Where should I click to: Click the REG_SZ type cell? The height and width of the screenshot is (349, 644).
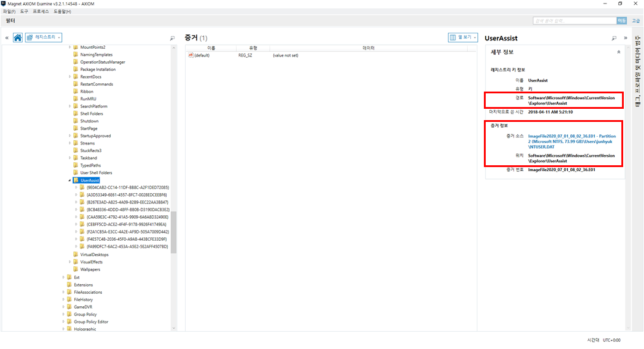coord(245,55)
